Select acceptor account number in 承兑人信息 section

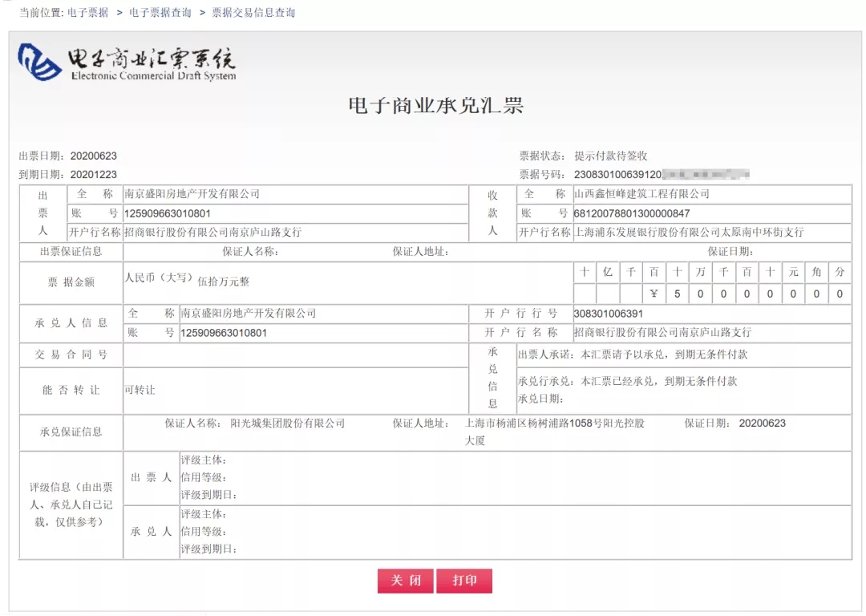click(x=224, y=333)
